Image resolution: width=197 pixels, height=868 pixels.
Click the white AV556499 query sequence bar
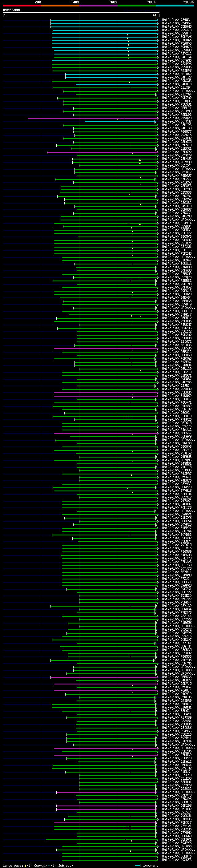tap(81, 13)
